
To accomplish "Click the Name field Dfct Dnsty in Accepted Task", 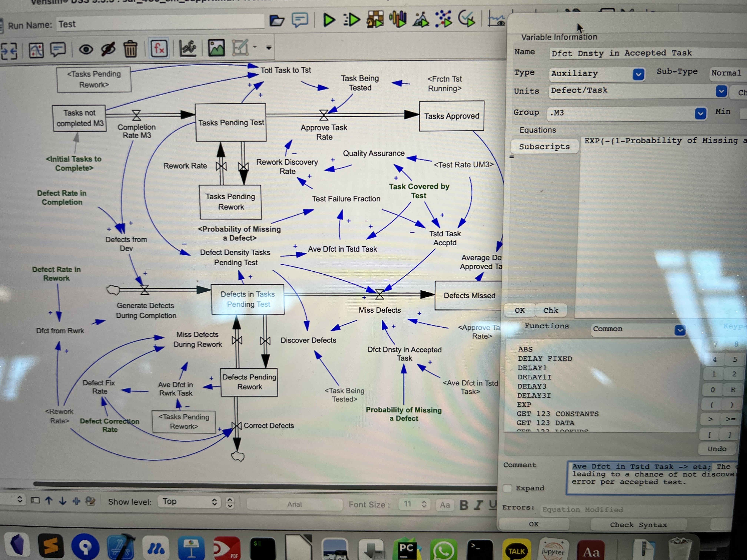I will [648, 53].
